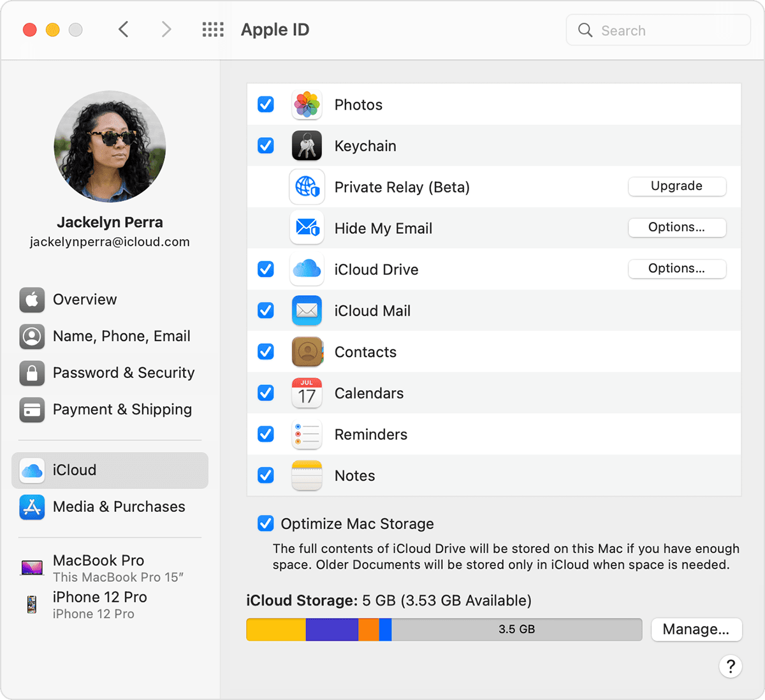Open iCloud storage Manage dialog
Viewport: 765px width, 700px height.
pyautogui.click(x=696, y=629)
